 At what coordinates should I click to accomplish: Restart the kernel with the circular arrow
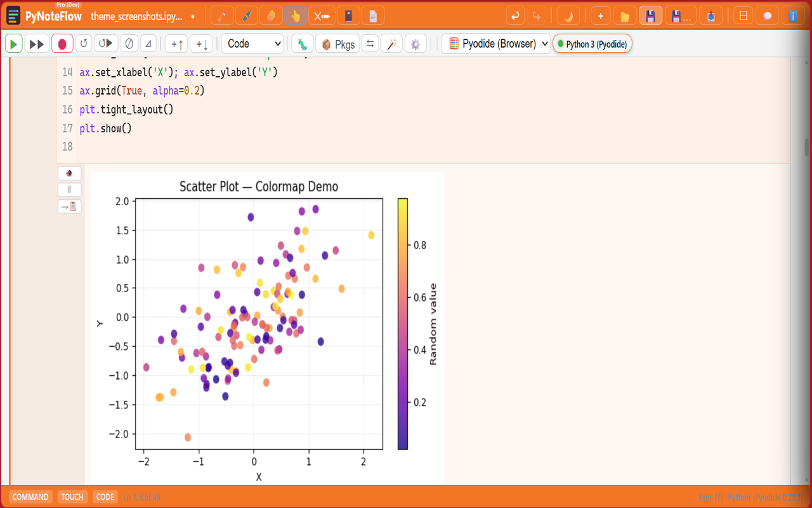pos(83,44)
